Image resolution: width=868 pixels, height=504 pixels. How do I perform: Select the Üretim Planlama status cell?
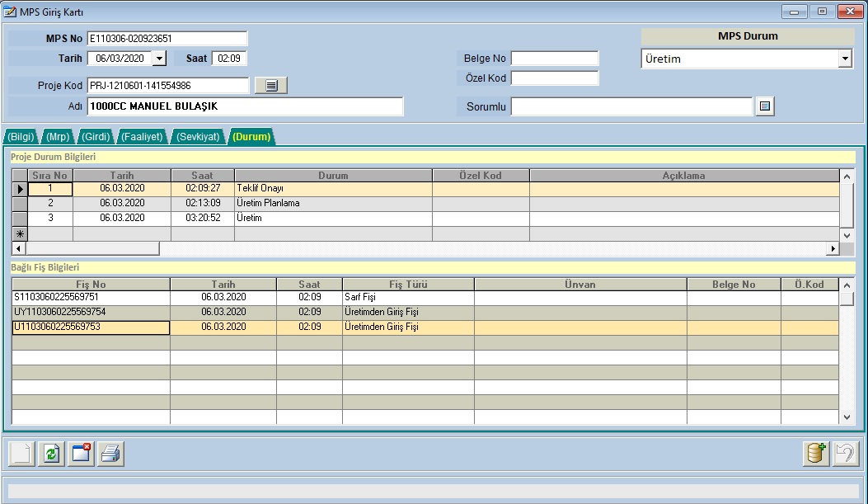click(333, 203)
